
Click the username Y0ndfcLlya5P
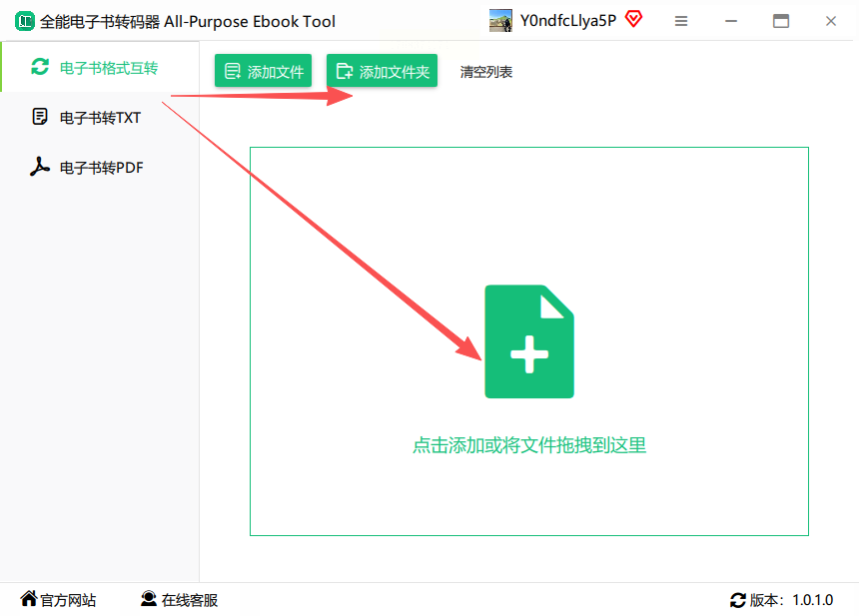pos(568,21)
